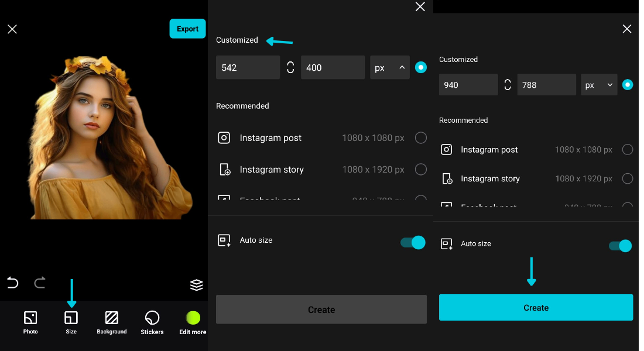Tap the Instagram post icon in the right panel

447,149
